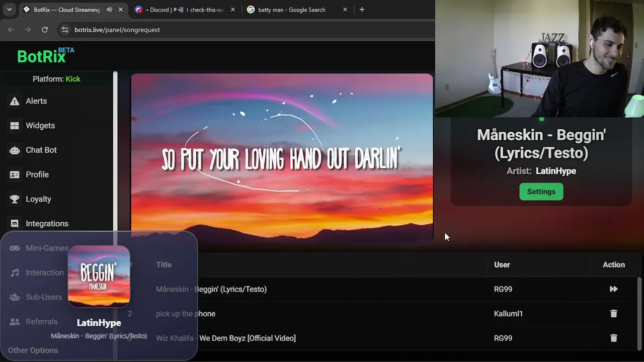Screen dimensions: 644x362
Task: Click the now-playing song title heading beside the player
Action: click(541, 144)
